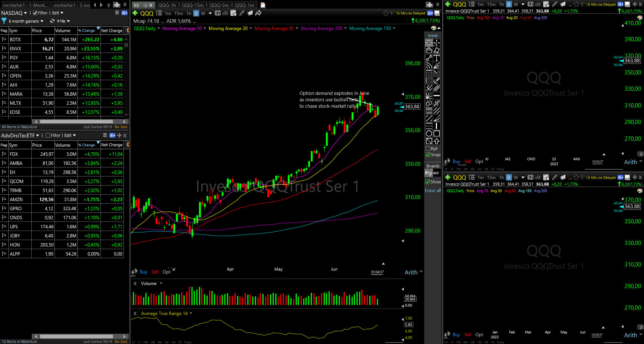The height and width of the screenshot is (344, 644).
Task: Select the rectangle drawing tool
Action: point(437,133)
